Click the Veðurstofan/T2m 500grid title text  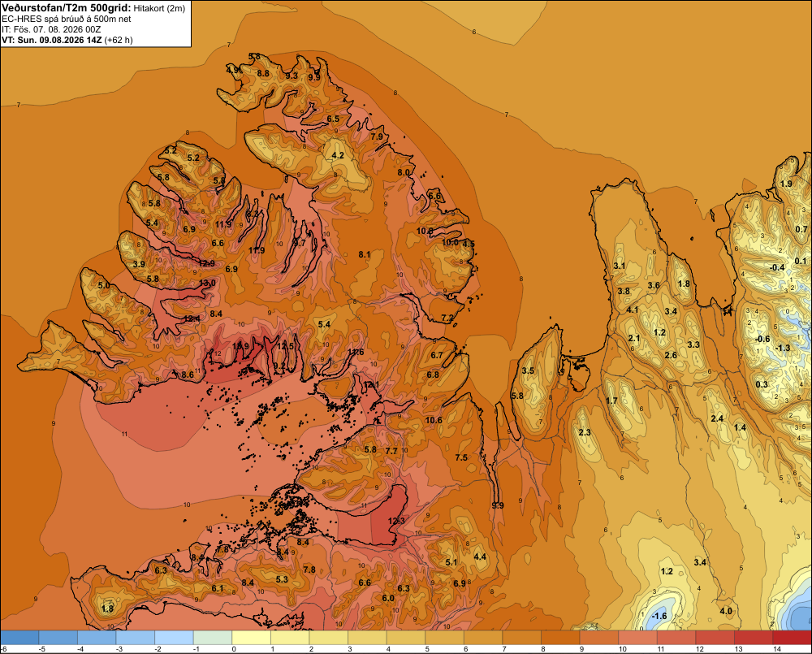click(66, 8)
